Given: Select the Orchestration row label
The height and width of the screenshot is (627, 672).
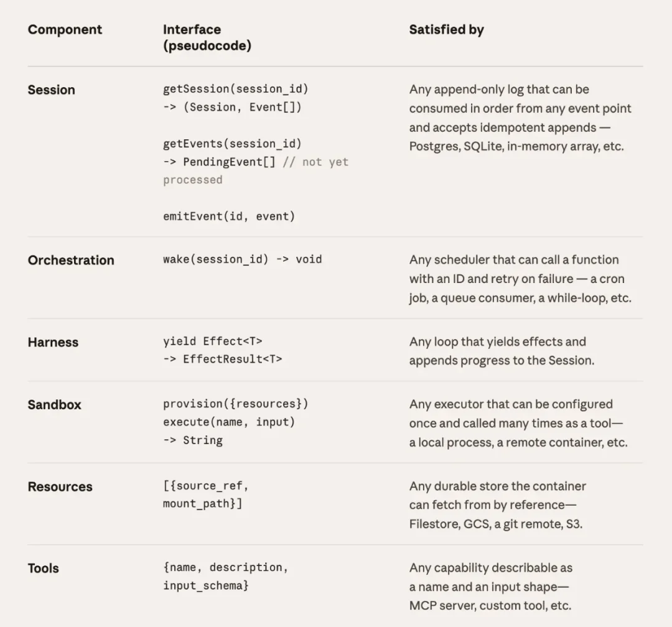Looking at the screenshot, I should 71,260.
